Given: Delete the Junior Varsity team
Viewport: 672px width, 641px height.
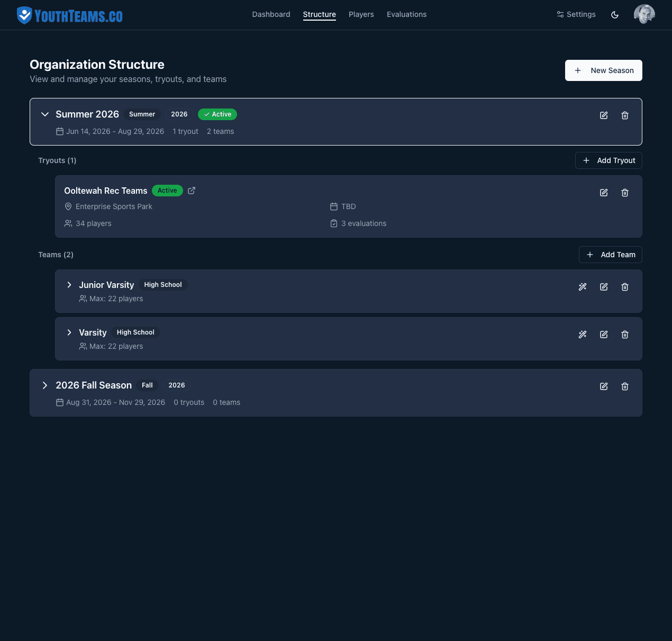Looking at the screenshot, I should pos(625,287).
